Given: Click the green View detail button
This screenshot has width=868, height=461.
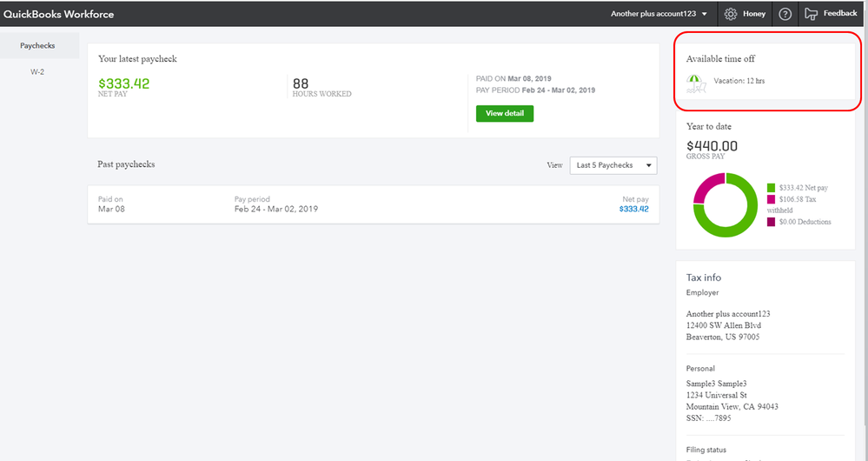Looking at the screenshot, I should pos(504,113).
